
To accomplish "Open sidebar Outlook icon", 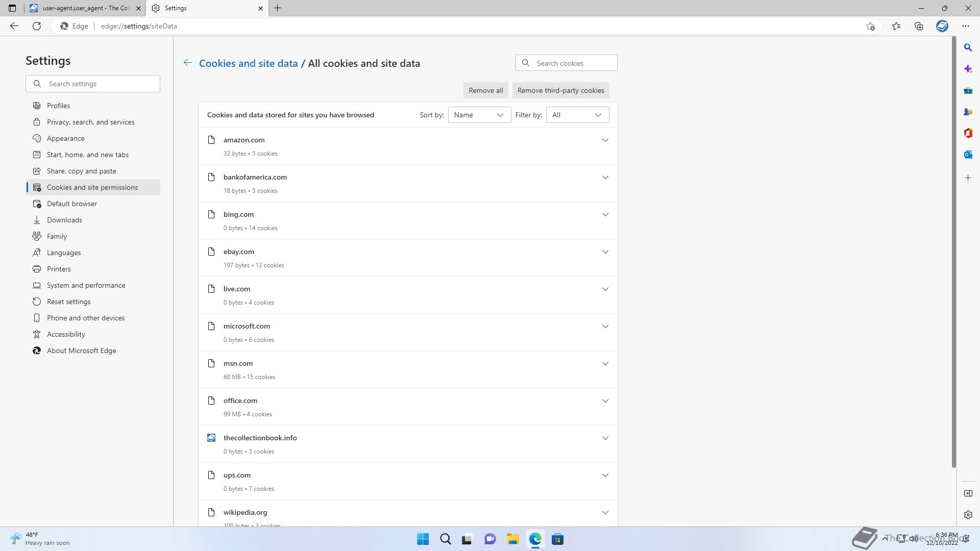I will click(x=968, y=155).
